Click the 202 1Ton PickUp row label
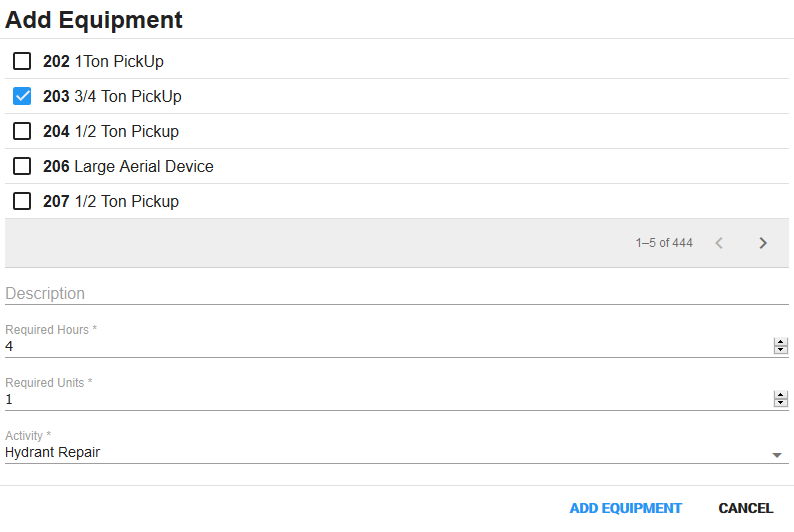This screenshot has height=532, width=794. 103,61
